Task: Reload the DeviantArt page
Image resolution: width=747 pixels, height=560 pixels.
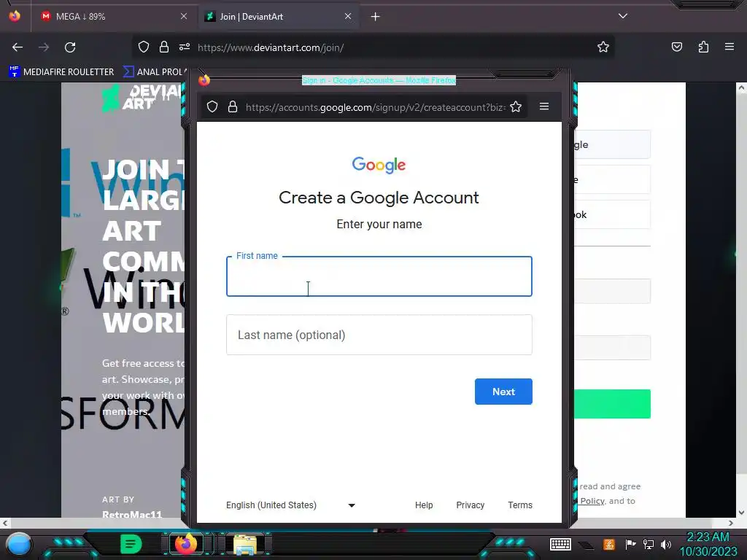Action: coord(70,47)
